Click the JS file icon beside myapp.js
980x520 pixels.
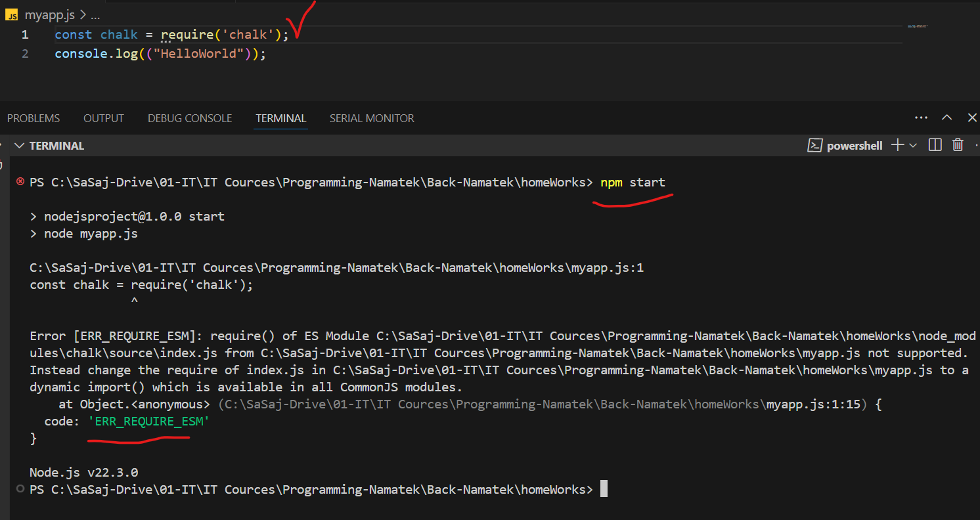[x=12, y=14]
